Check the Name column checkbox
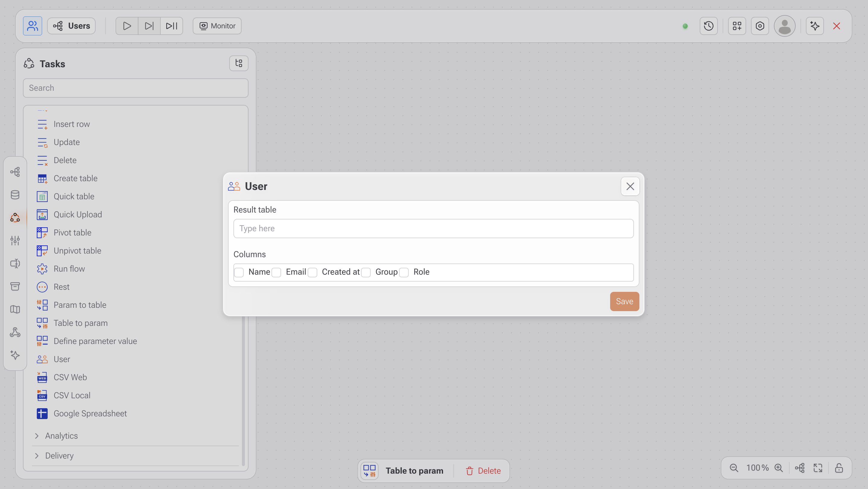 click(239, 272)
